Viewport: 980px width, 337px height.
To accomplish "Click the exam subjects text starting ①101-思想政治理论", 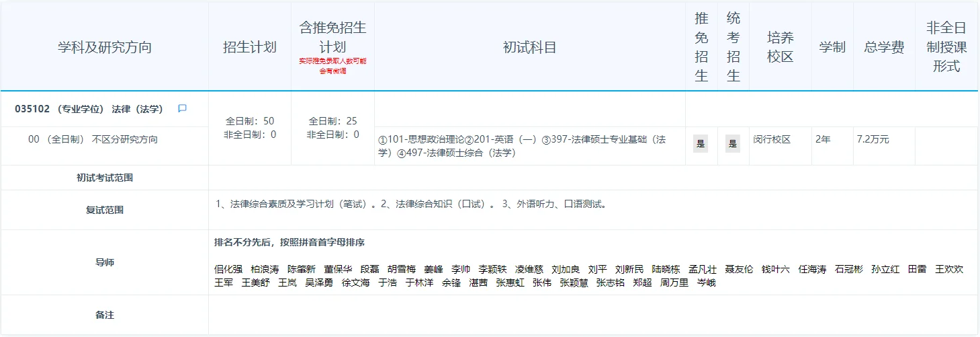I will pos(523,146).
